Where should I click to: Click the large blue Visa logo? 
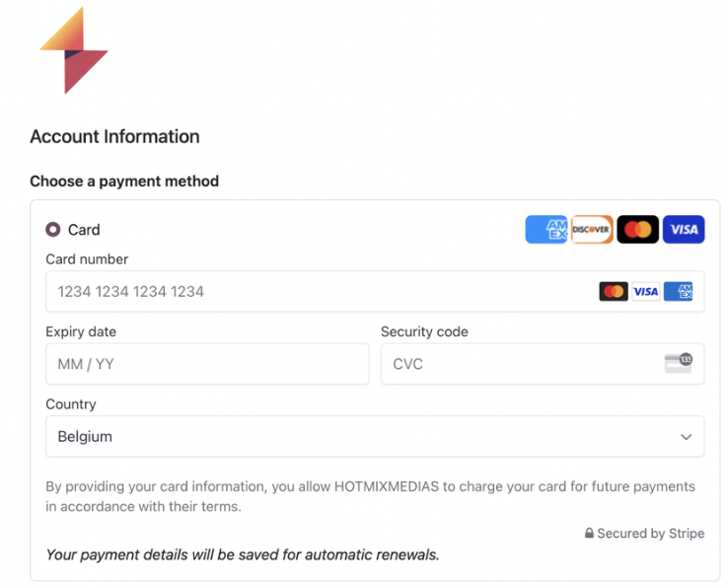pyautogui.click(x=684, y=230)
